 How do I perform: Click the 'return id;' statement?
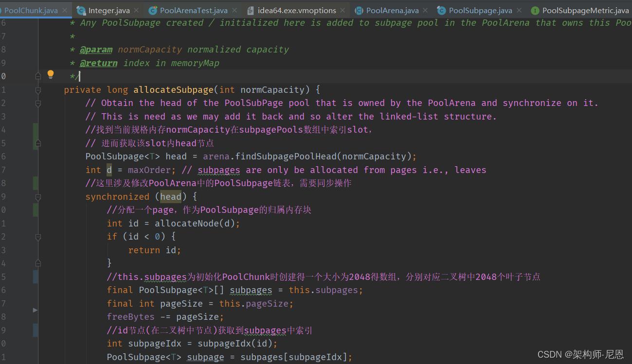pos(155,250)
